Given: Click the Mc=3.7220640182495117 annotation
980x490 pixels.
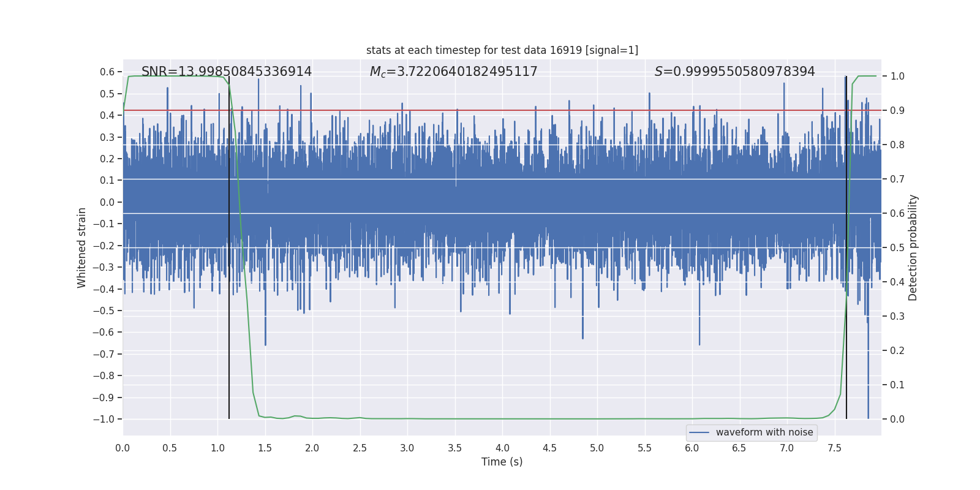Looking at the screenshot, I should pos(453,72).
